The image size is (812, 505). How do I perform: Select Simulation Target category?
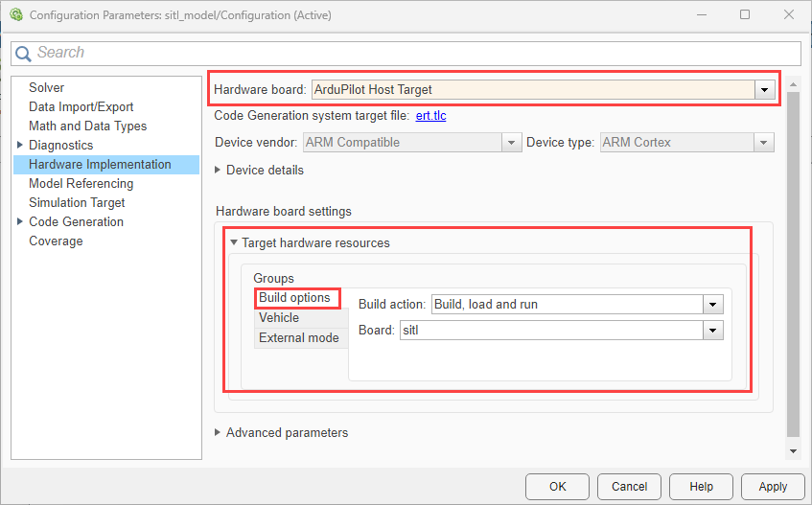pyautogui.click(x=77, y=202)
